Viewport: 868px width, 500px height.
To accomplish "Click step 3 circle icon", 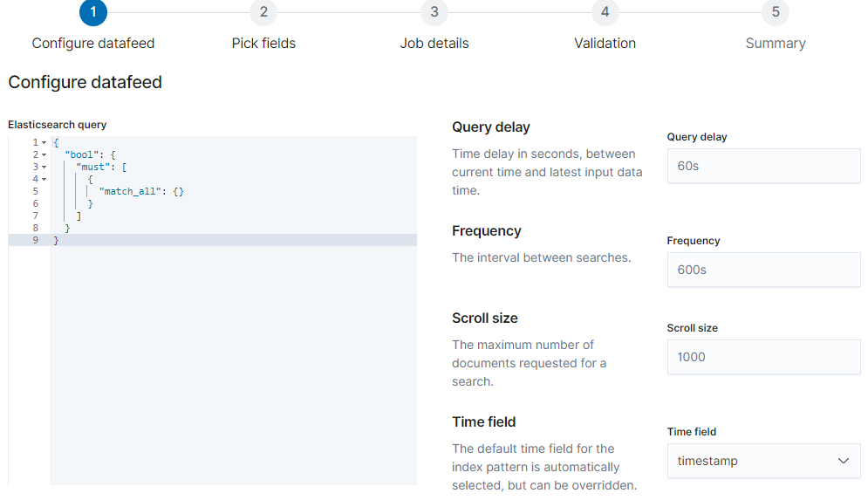I will pyautogui.click(x=434, y=12).
